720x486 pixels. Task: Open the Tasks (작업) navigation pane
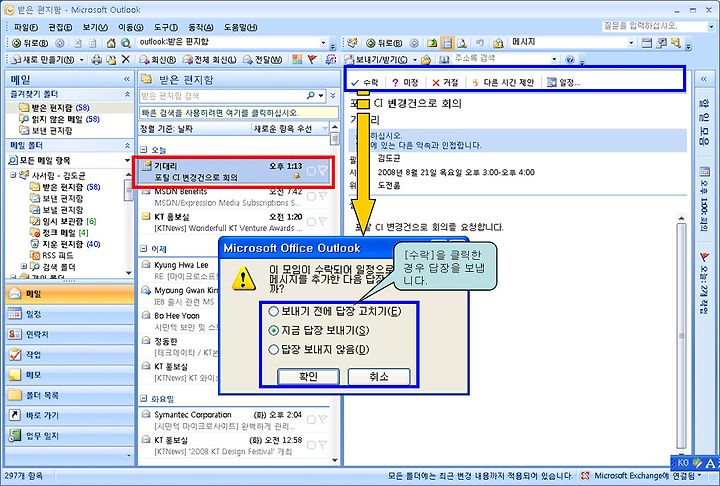(70, 355)
